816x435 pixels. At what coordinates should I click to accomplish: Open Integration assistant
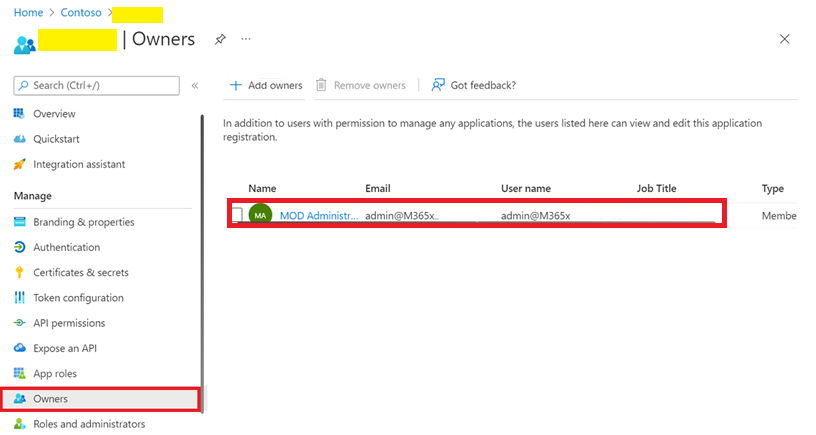pos(79,164)
